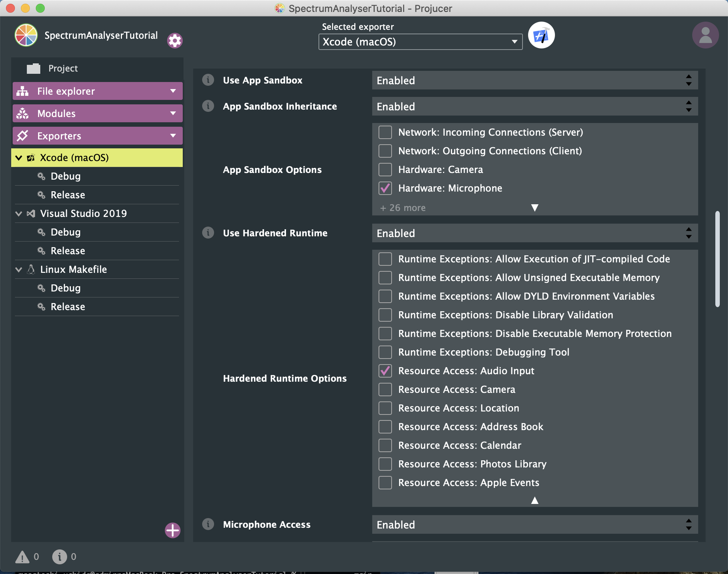Open the Modules panel

click(97, 113)
